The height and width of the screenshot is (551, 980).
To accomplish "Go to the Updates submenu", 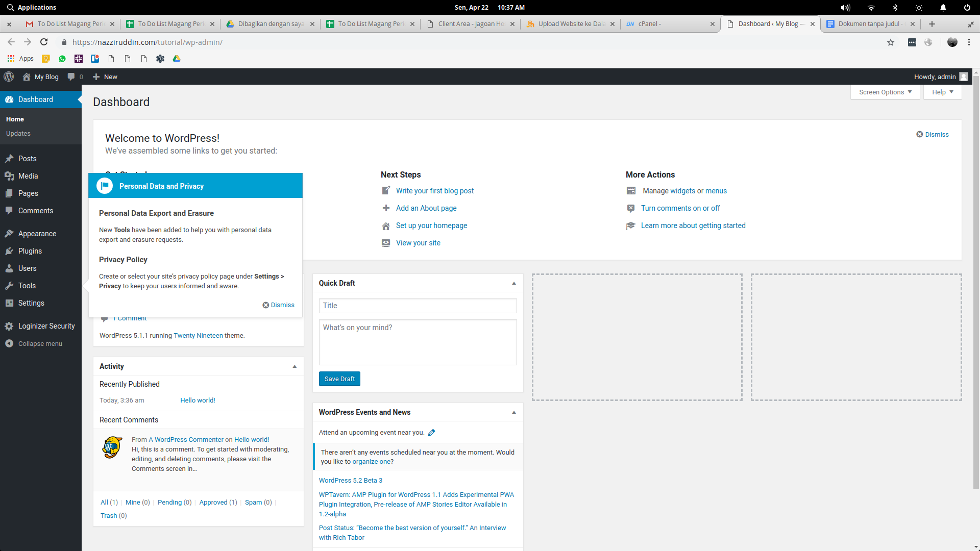I will [x=18, y=134].
